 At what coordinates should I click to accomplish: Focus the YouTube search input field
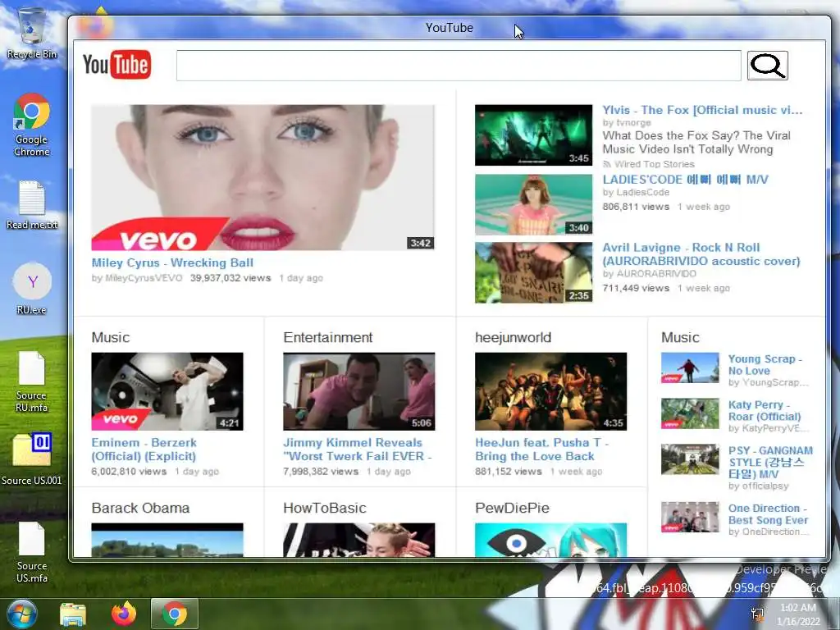(459, 66)
